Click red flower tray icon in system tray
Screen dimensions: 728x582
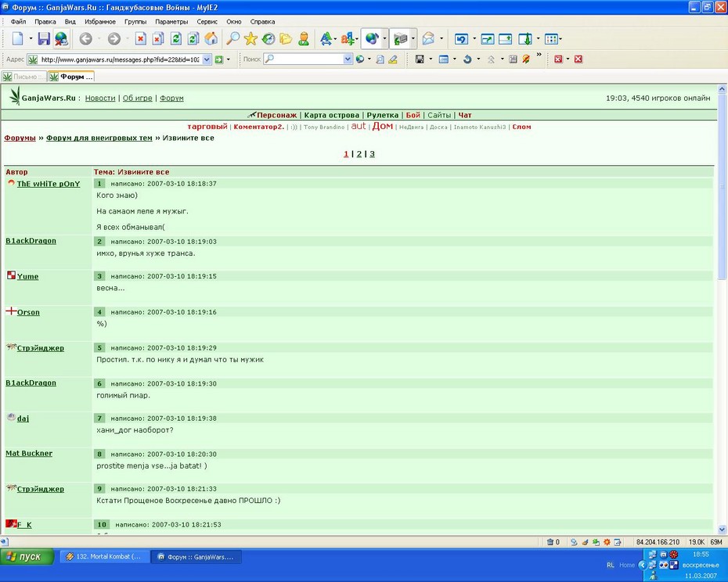point(673,554)
